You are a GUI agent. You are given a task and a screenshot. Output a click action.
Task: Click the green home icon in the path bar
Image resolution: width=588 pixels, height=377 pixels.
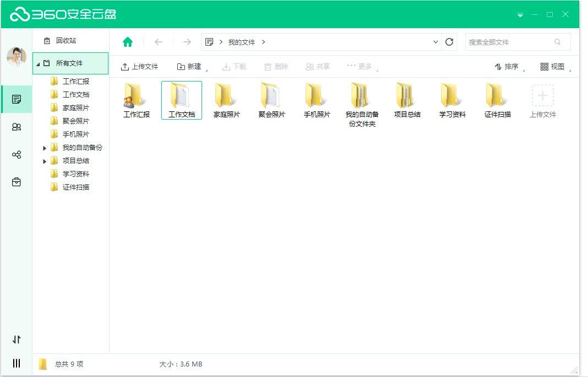(x=128, y=41)
